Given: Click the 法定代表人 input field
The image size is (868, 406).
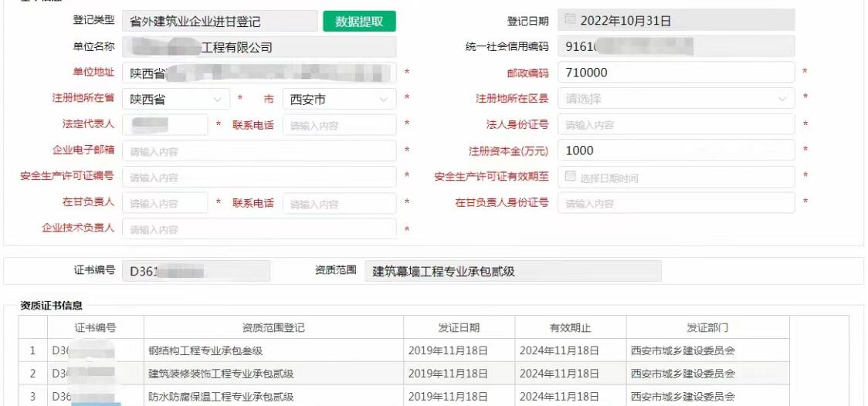Looking at the screenshot, I should [x=164, y=125].
